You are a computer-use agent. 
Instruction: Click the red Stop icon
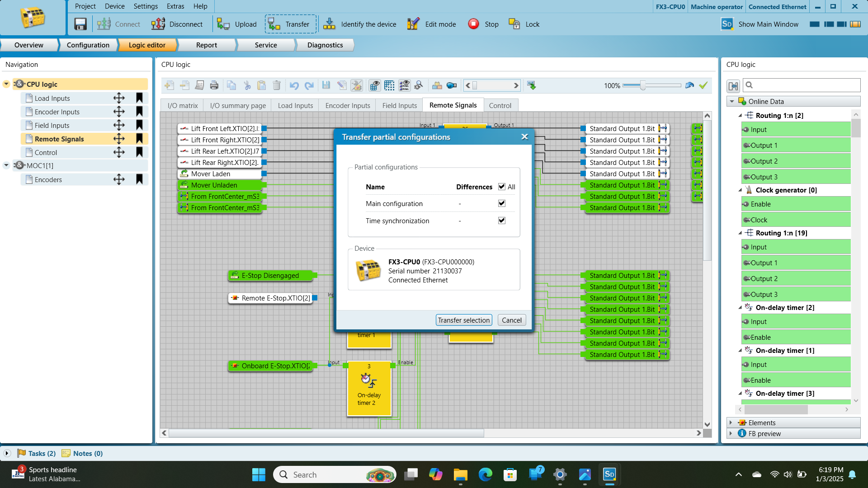(x=473, y=24)
